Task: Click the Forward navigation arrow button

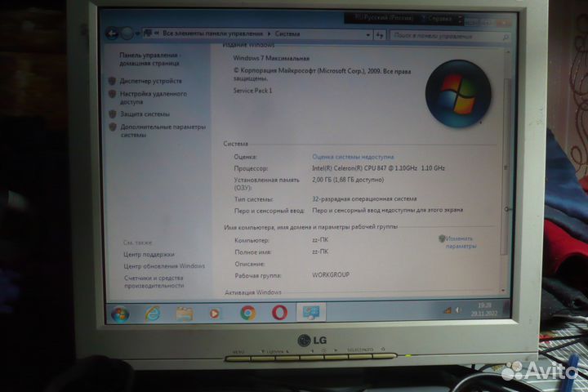Action: (x=127, y=33)
